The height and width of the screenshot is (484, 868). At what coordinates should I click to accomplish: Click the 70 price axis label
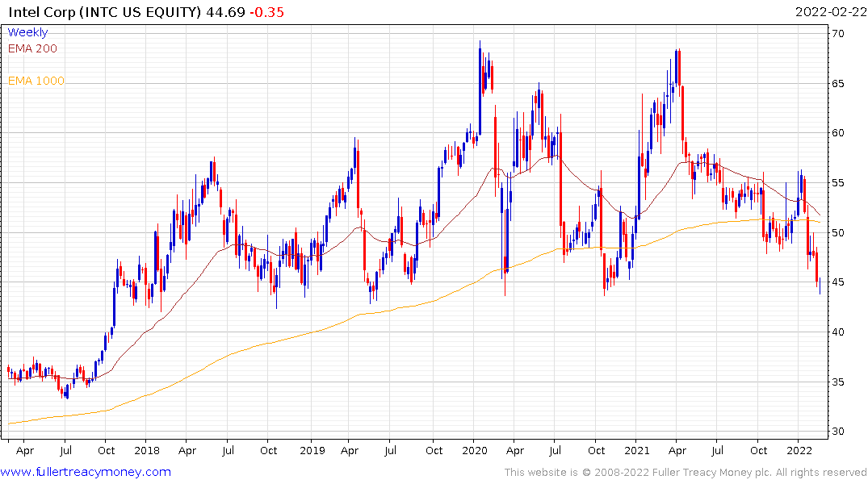coord(838,34)
